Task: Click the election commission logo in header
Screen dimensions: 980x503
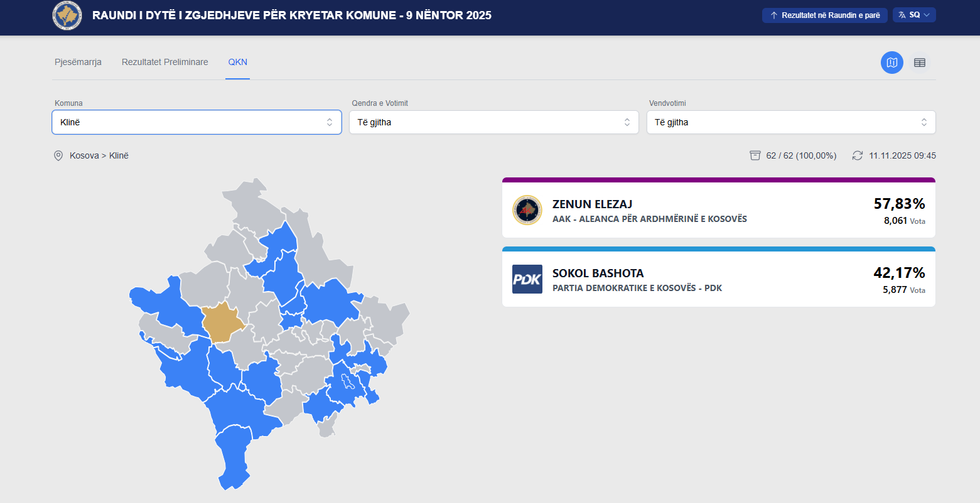Action: [x=68, y=16]
